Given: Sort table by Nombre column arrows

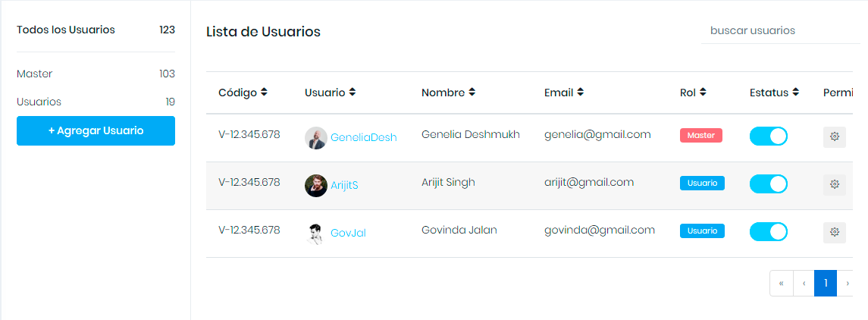Looking at the screenshot, I should [x=472, y=93].
